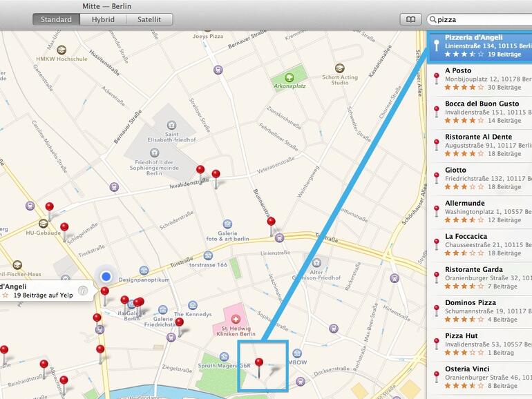Click Designpanoptikum museum icon

pos(144,270)
